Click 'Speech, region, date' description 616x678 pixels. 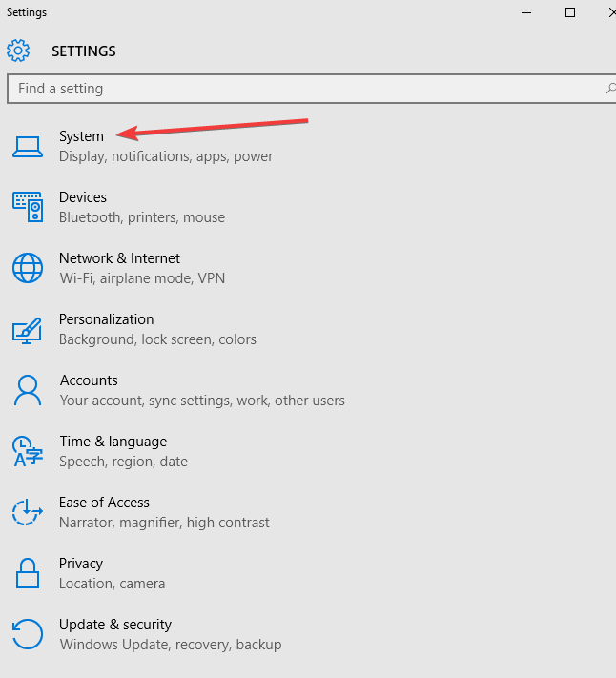click(123, 462)
